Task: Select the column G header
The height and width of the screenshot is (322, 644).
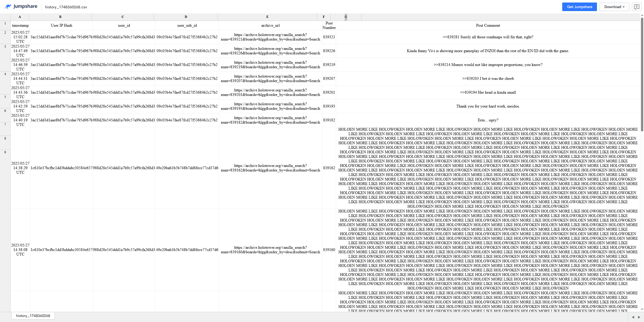Action: pyautogui.click(x=346, y=17)
